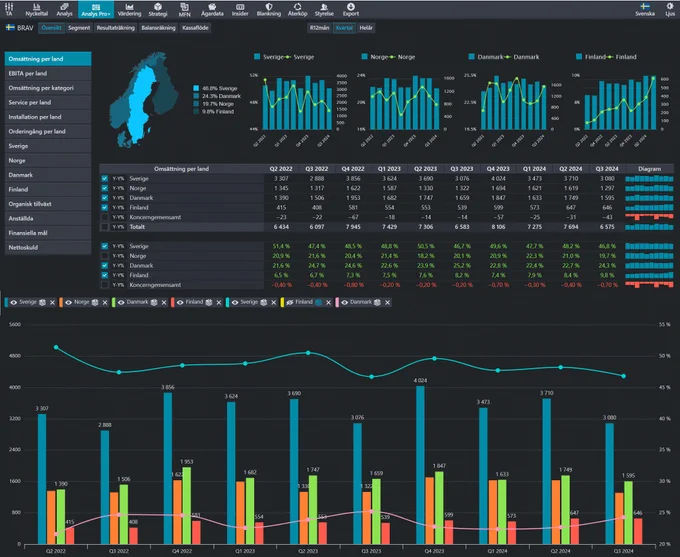This screenshot has width=680, height=557.
Task: Open the Balansräkning tab
Action: click(x=158, y=28)
